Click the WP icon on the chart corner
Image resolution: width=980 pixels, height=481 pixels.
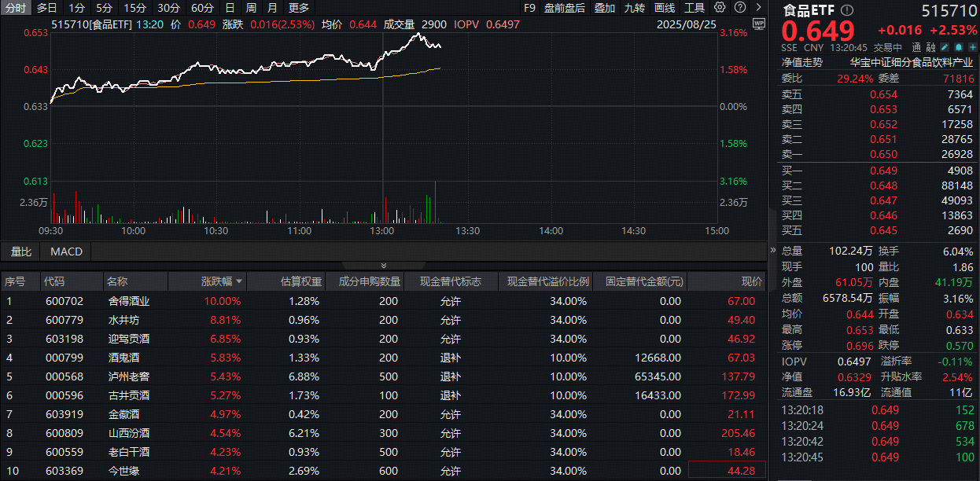(759, 24)
